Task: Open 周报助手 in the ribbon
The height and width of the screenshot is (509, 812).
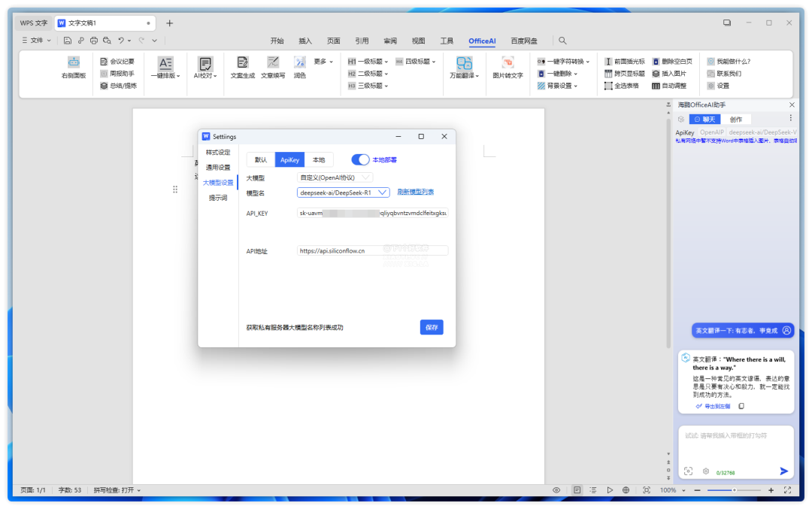Action: point(117,74)
